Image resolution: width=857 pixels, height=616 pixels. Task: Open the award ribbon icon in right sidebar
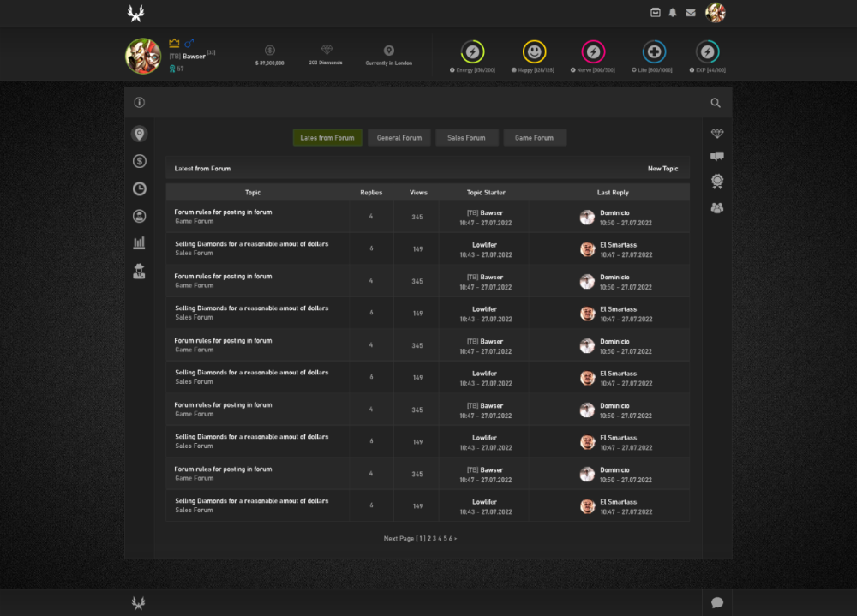pos(717,182)
